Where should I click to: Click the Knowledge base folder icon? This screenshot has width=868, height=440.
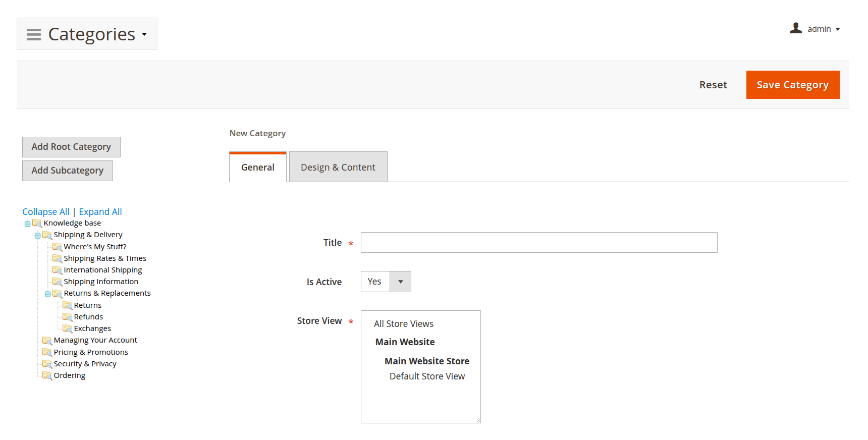click(x=37, y=223)
